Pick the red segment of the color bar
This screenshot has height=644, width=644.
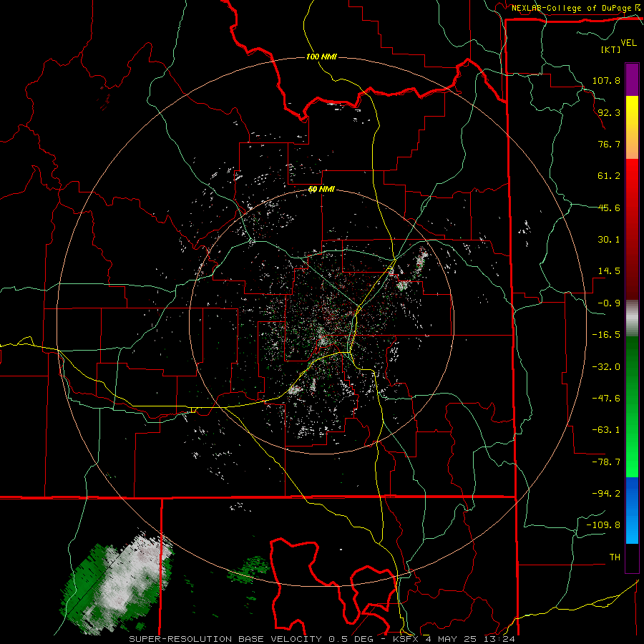(x=632, y=229)
